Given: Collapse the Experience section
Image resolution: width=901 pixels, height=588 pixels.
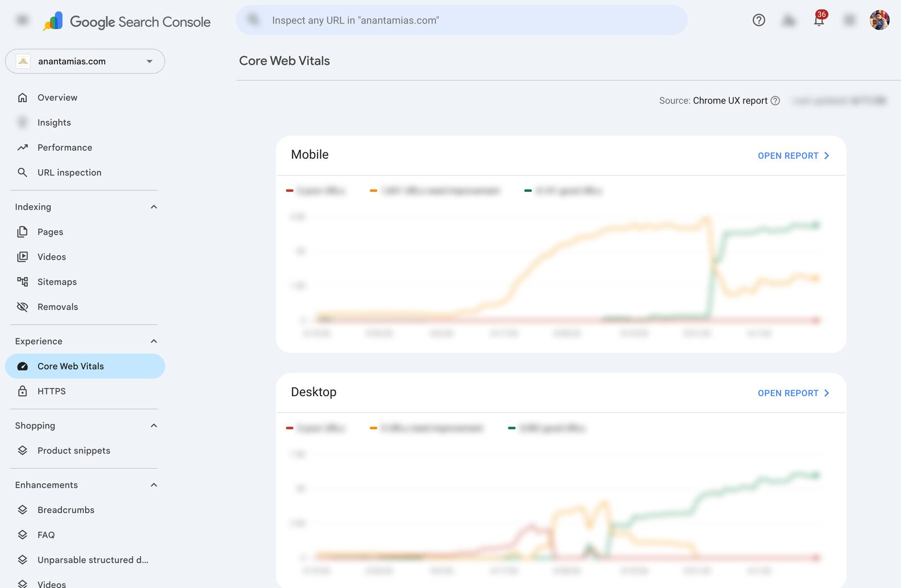Looking at the screenshot, I should tap(154, 342).
